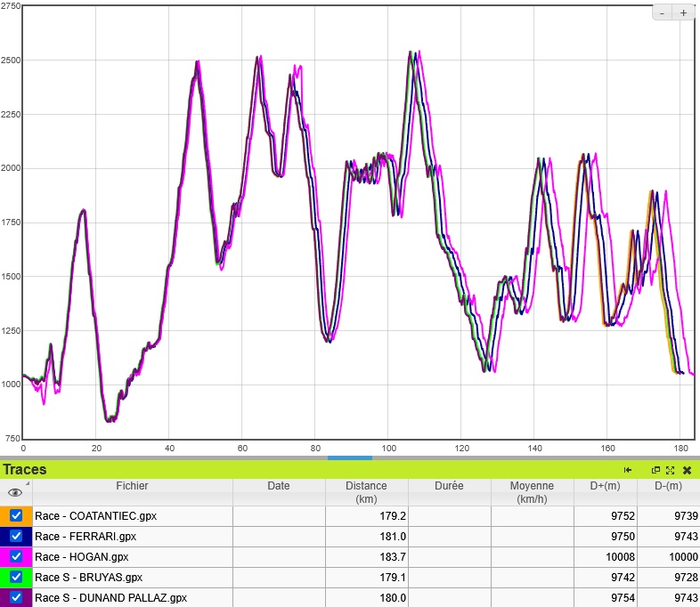Disable the BRUYAS trace checkbox

[x=16, y=577]
